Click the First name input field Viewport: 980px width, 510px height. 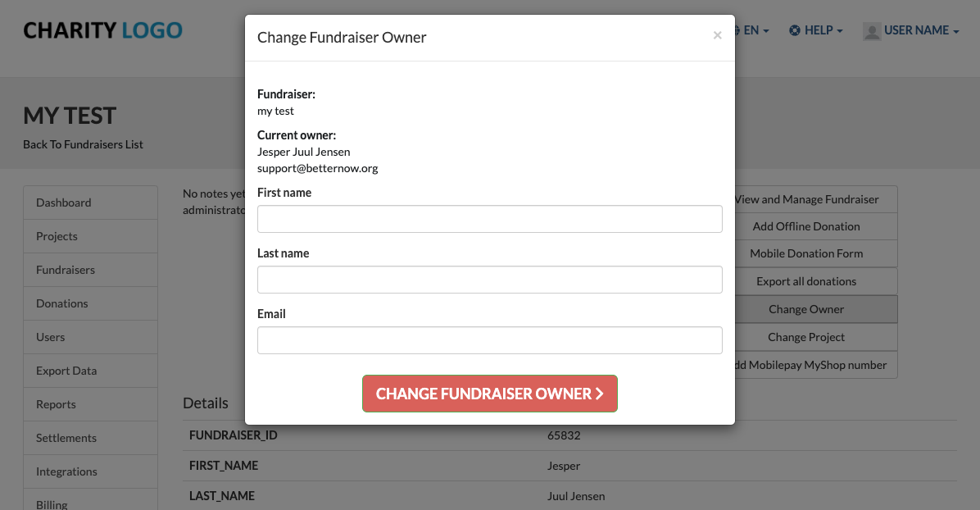coord(489,219)
